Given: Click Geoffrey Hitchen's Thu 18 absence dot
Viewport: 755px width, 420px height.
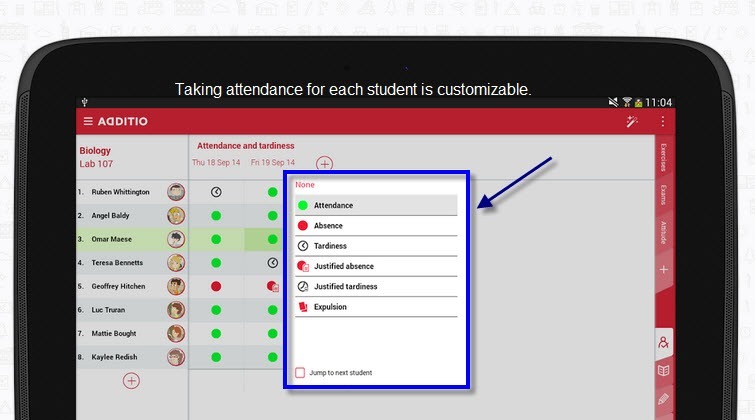Looking at the screenshot, I should click(x=216, y=286).
